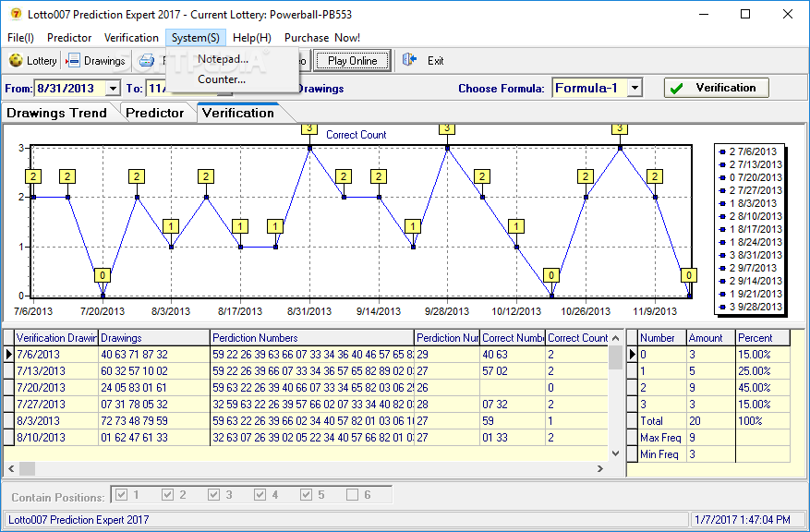The image size is (810, 532).
Task: Click Drawings column header in table
Action: coord(154,338)
